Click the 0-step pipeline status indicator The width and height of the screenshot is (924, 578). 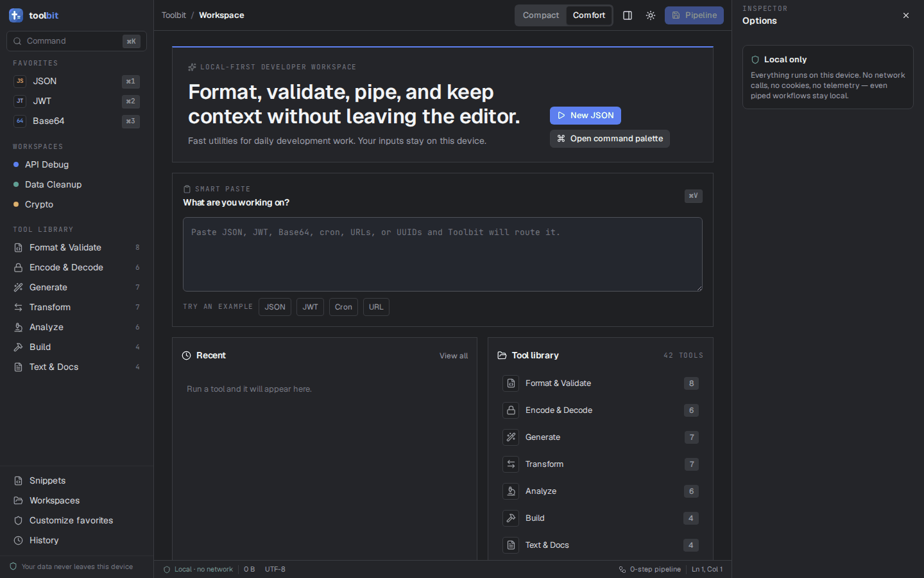pos(649,570)
